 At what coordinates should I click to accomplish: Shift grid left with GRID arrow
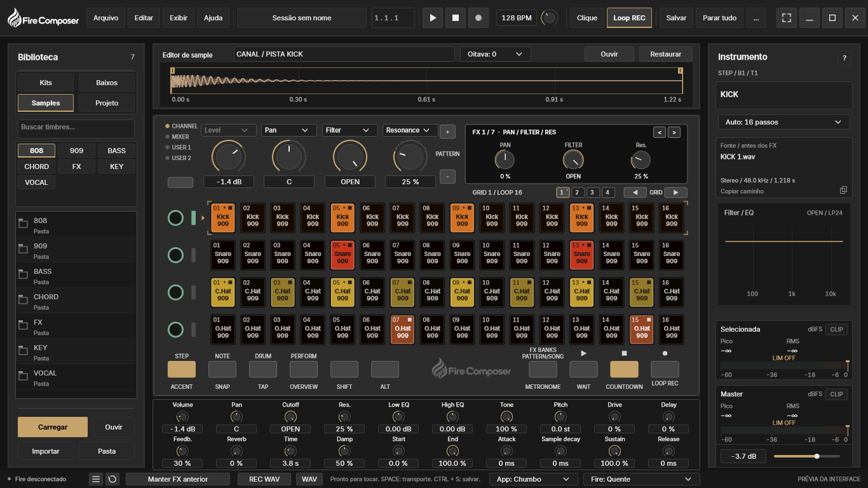click(x=635, y=193)
